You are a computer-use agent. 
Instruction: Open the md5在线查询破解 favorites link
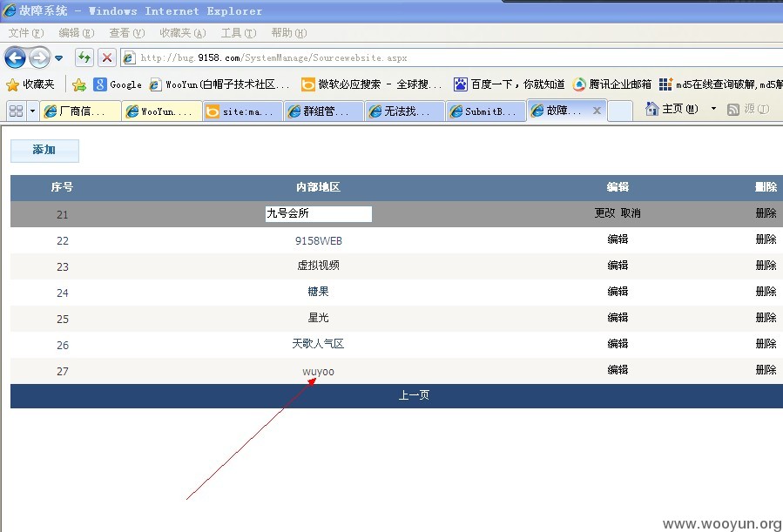[720, 84]
